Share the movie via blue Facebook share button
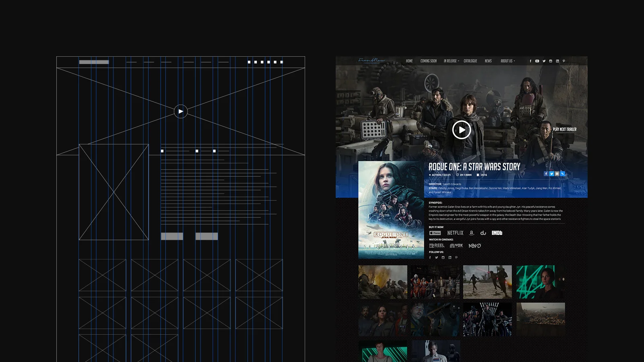This screenshot has width=644, height=362. pyautogui.click(x=546, y=174)
